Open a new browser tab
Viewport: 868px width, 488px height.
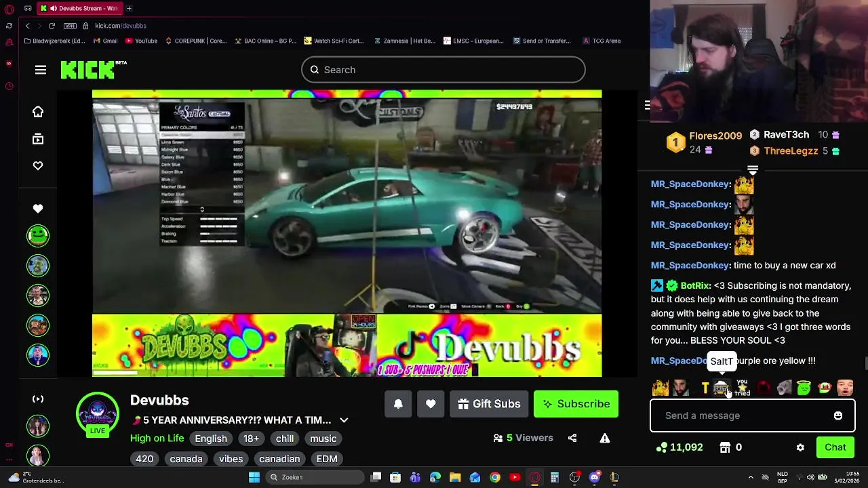(129, 8)
